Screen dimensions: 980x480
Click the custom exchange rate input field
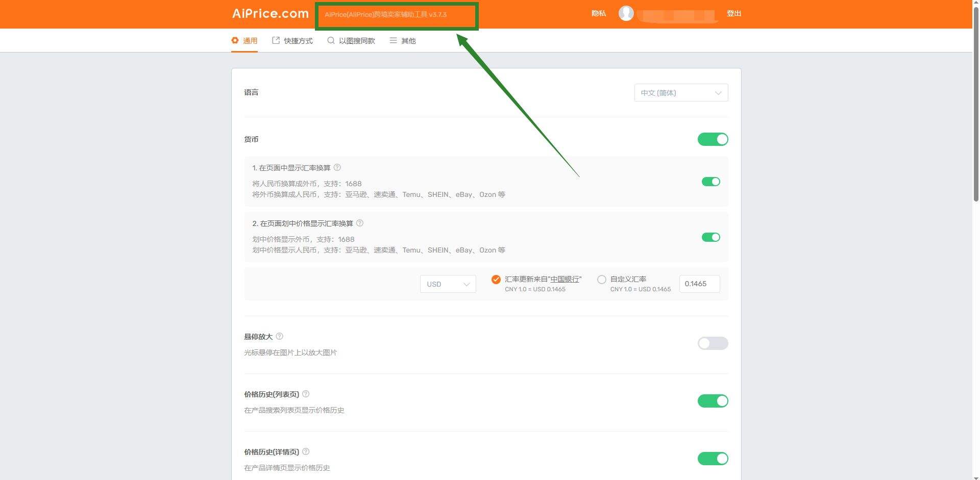pyautogui.click(x=699, y=284)
